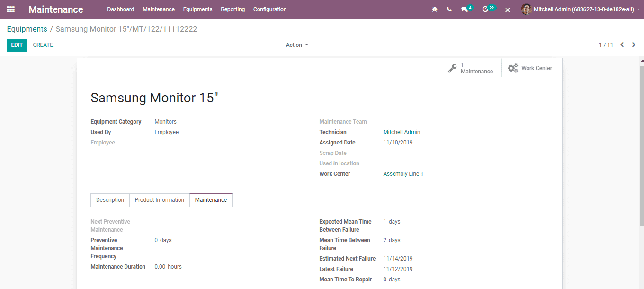This screenshot has height=289, width=644.
Task: Click the gears Work Center smart button
Action: pyautogui.click(x=532, y=68)
